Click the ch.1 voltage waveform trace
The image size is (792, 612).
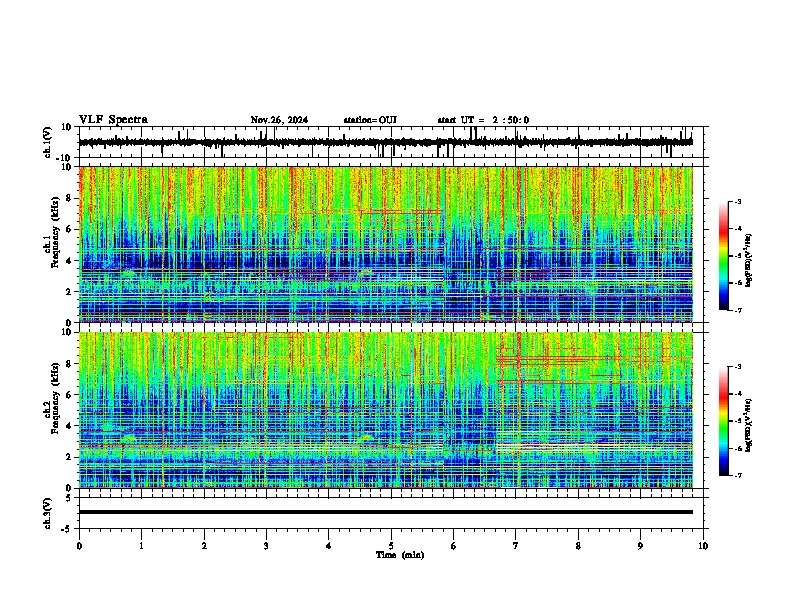pos(385,142)
